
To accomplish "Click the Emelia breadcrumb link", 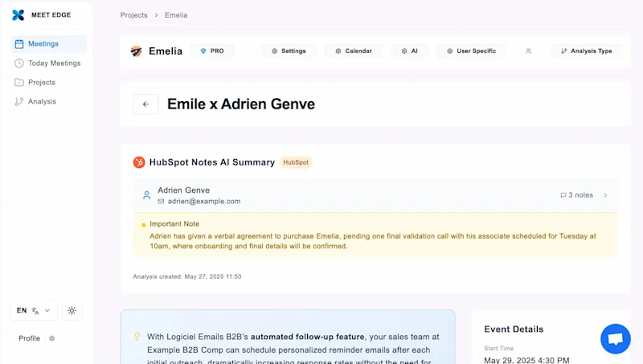I will (x=176, y=15).
